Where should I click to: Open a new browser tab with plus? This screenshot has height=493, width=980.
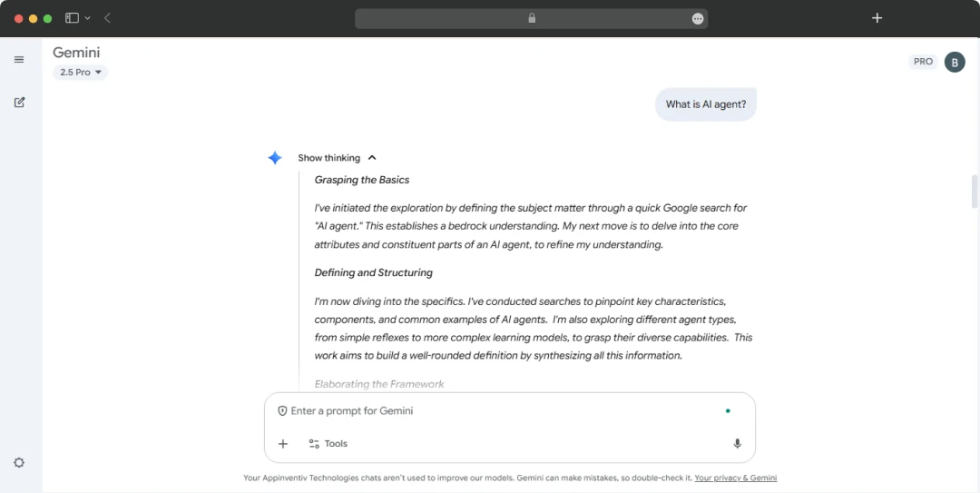pos(877,18)
